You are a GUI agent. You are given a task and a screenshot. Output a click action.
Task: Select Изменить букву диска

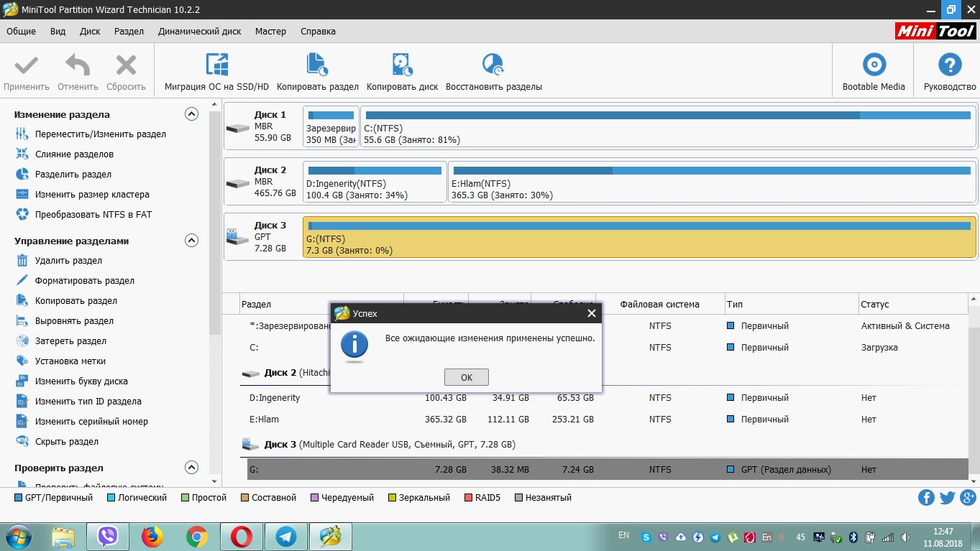pos(81,381)
